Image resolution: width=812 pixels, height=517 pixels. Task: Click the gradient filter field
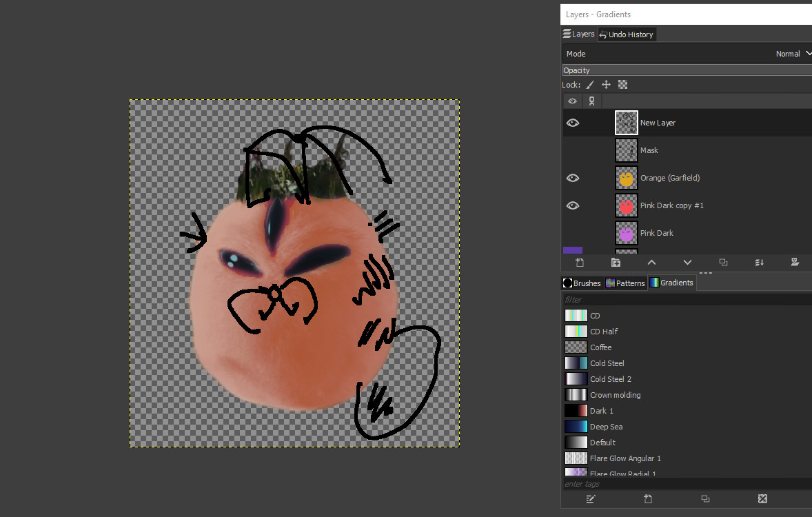pos(687,299)
